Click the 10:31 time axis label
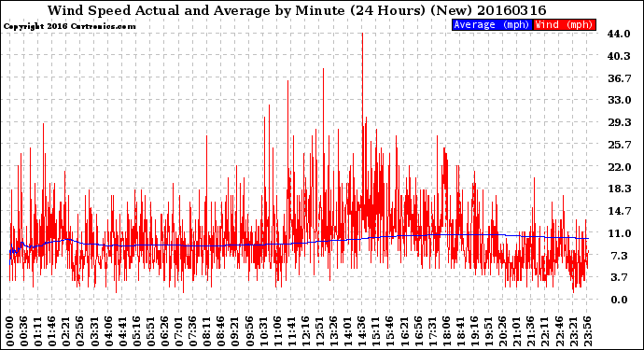Screen dimensions: 644x350 [264, 331]
